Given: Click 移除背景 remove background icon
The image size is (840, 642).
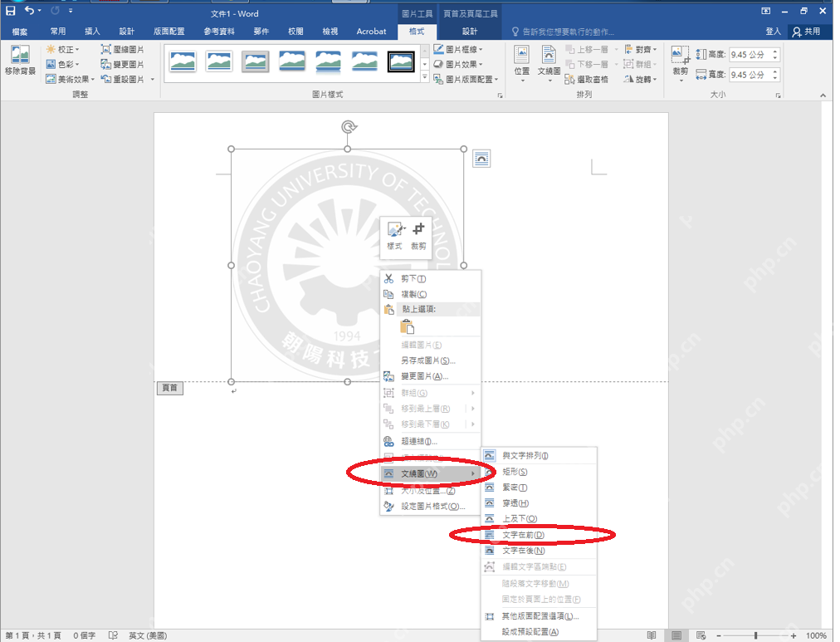Looking at the screenshot, I should [21, 60].
